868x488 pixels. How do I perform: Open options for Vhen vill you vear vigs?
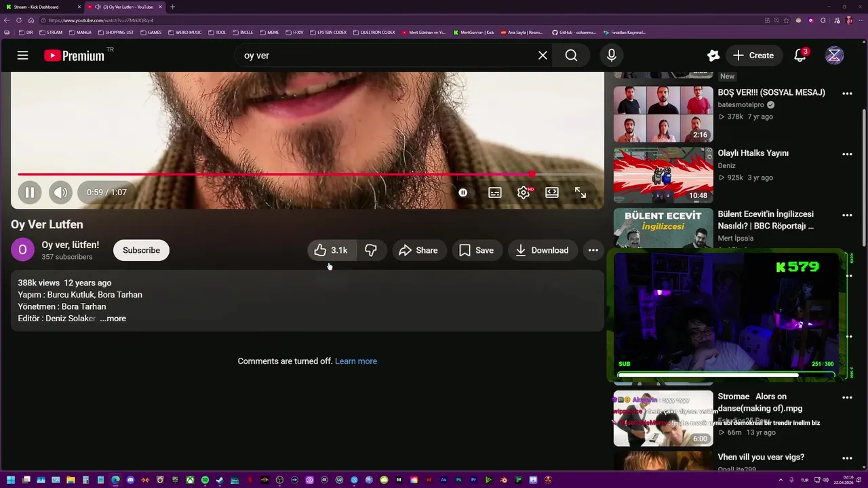847,459
